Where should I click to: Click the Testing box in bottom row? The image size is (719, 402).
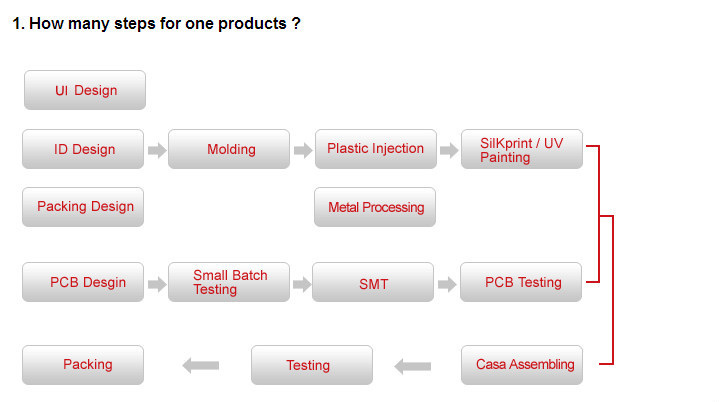(x=310, y=365)
